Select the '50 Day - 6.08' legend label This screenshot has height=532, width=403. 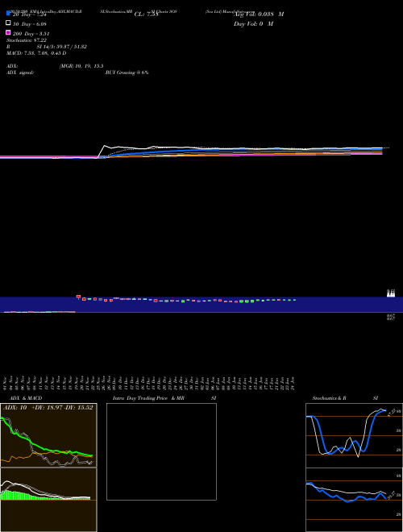coord(30,24)
